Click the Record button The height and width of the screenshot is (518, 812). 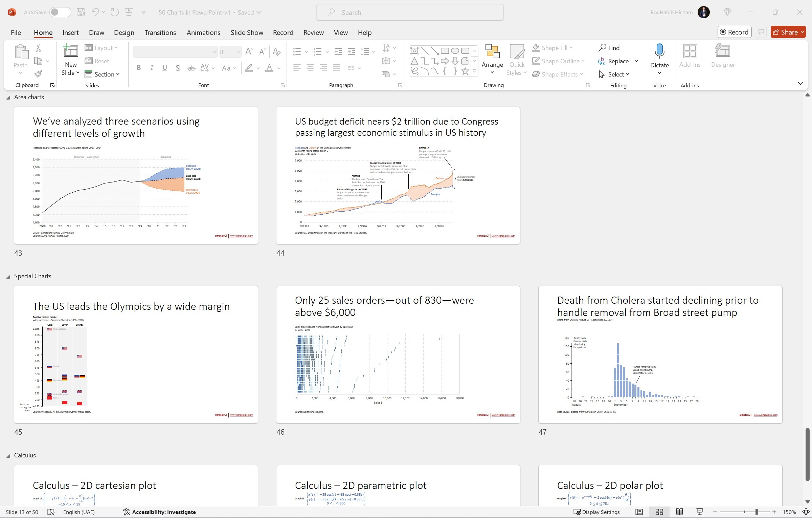click(735, 32)
